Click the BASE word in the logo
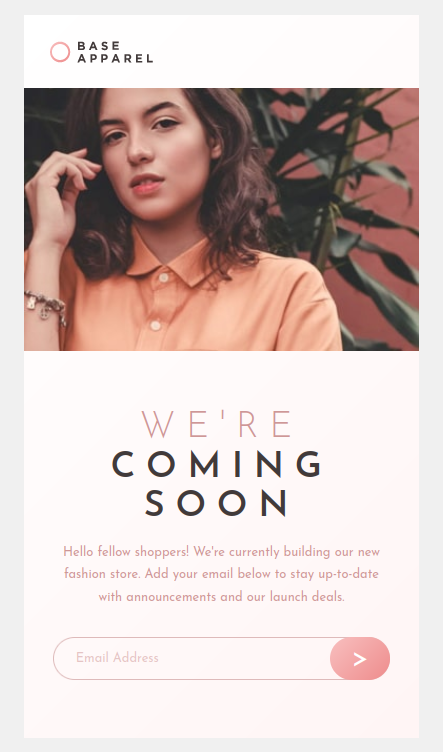Image resolution: width=443 pixels, height=752 pixels. pyautogui.click(x=99, y=46)
